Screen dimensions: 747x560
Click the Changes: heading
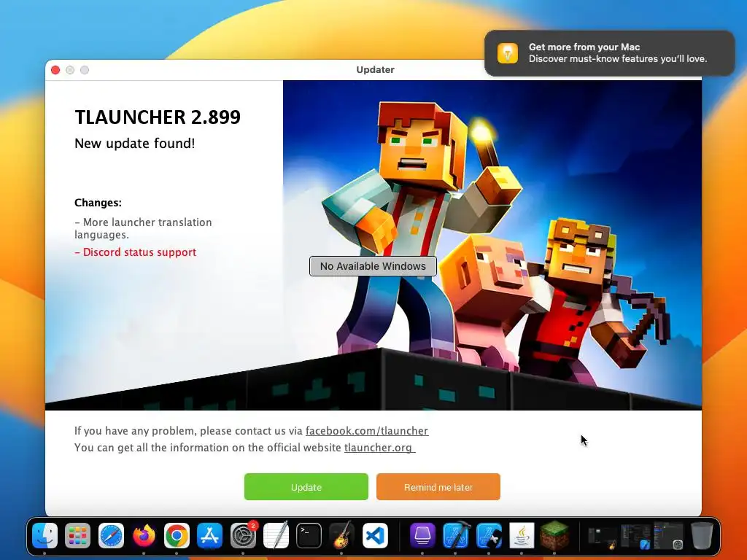98,203
